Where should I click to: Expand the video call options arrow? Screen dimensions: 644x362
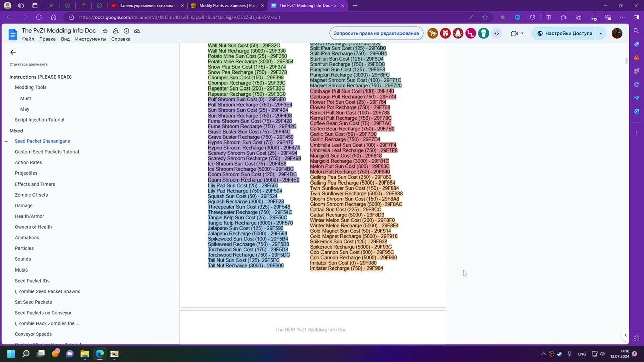pyautogui.click(x=522, y=34)
